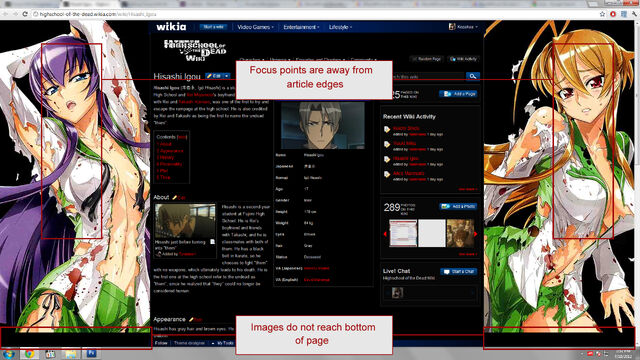Open the Wiki Activity button
Viewport: 640px width, 360px height.
pyautogui.click(x=463, y=59)
